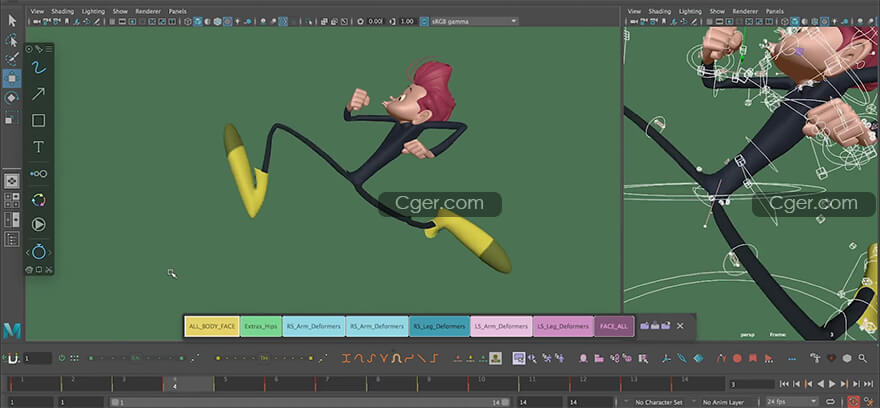Select the arrow selection tool

click(12, 19)
